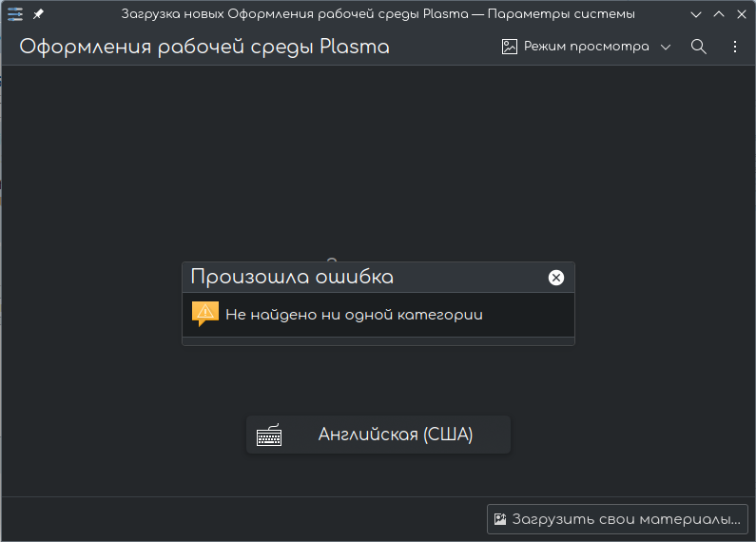The height and width of the screenshot is (542, 756).
Task: Click the keyboard icon in layout popup
Action: tap(269, 436)
